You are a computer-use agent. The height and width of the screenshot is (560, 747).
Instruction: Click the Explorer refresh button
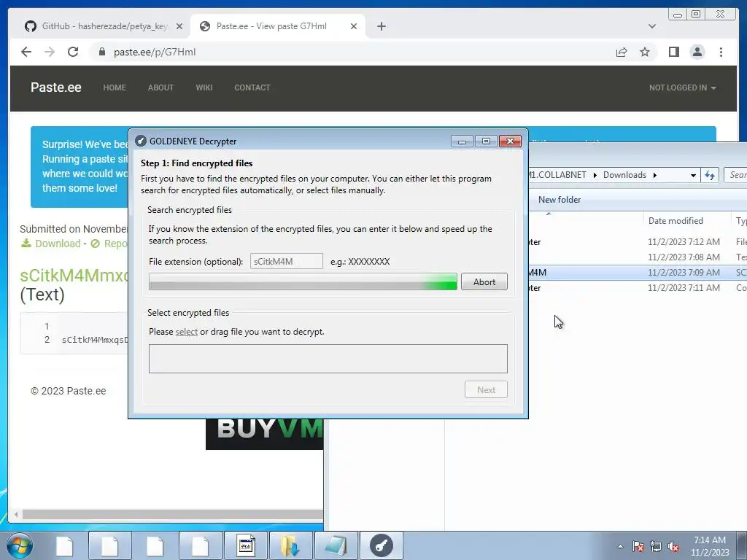pos(710,175)
